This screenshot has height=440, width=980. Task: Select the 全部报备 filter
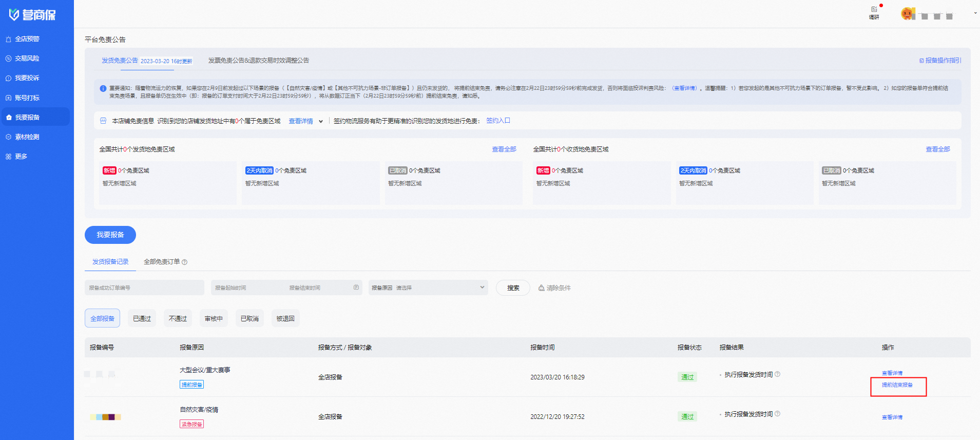103,318
